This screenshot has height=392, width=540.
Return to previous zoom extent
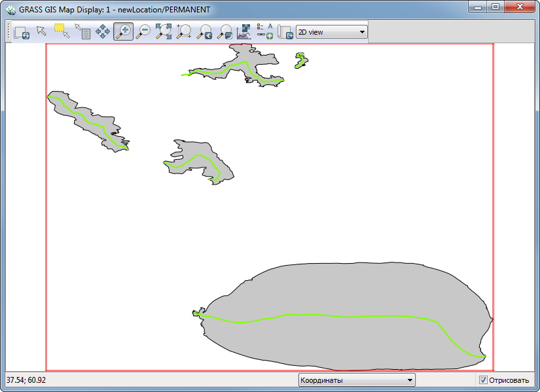point(204,31)
